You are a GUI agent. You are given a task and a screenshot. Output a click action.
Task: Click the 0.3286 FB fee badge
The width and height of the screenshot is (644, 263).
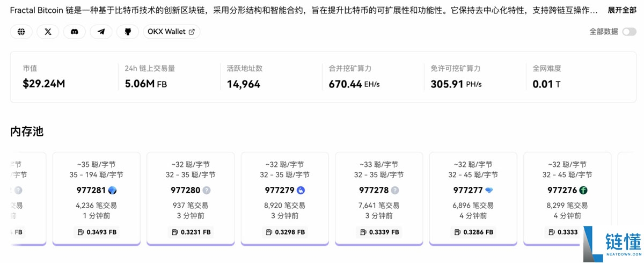473,232
